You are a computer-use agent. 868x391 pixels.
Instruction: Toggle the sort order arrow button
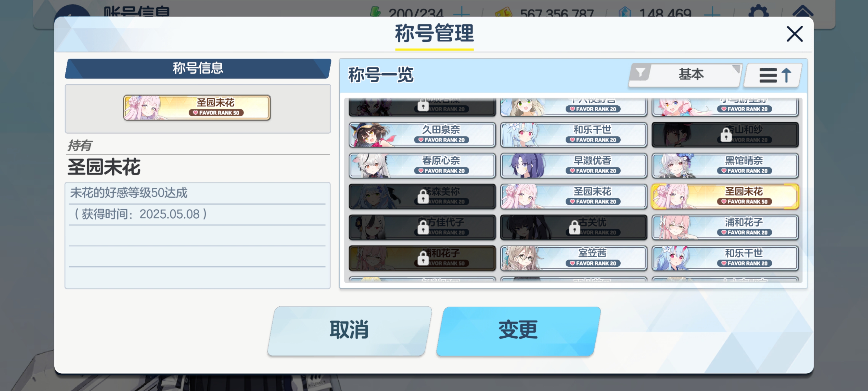click(773, 75)
